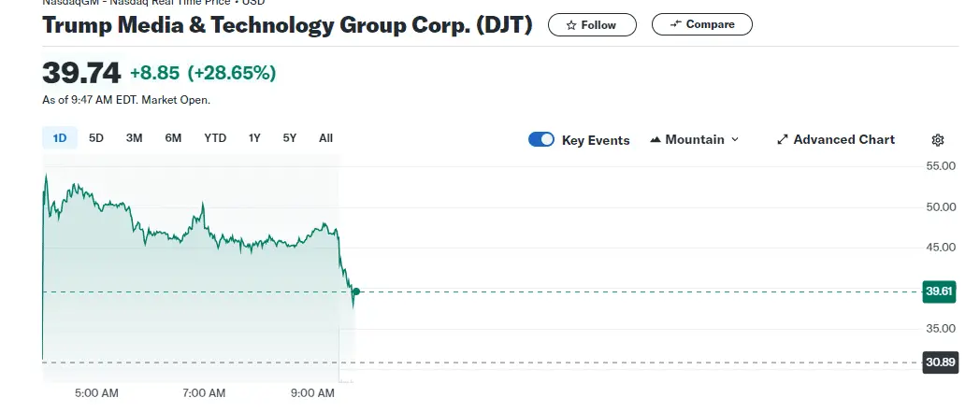The height and width of the screenshot is (412, 980).
Task: Switch chart to 1Y range
Action: point(254,138)
